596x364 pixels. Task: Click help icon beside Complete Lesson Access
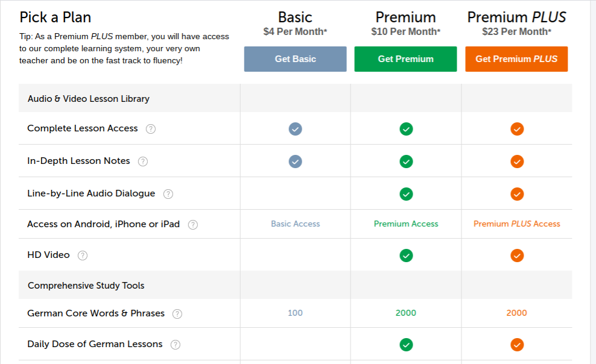click(151, 129)
